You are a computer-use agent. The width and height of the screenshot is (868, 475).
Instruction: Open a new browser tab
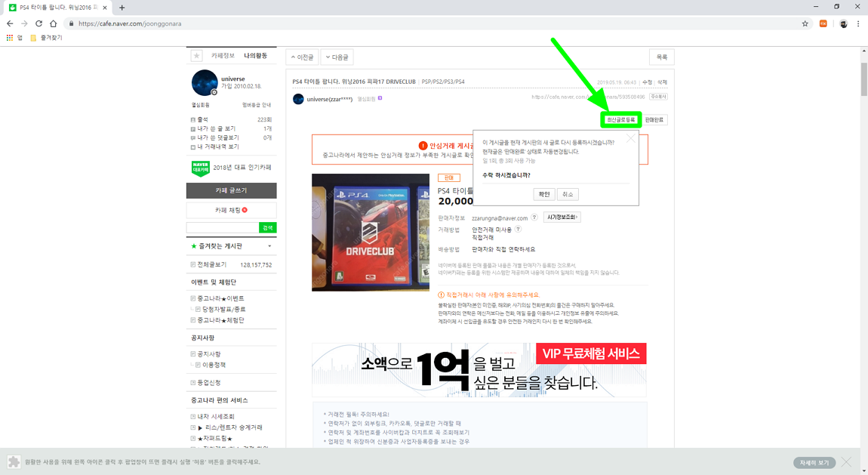coord(122,8)
